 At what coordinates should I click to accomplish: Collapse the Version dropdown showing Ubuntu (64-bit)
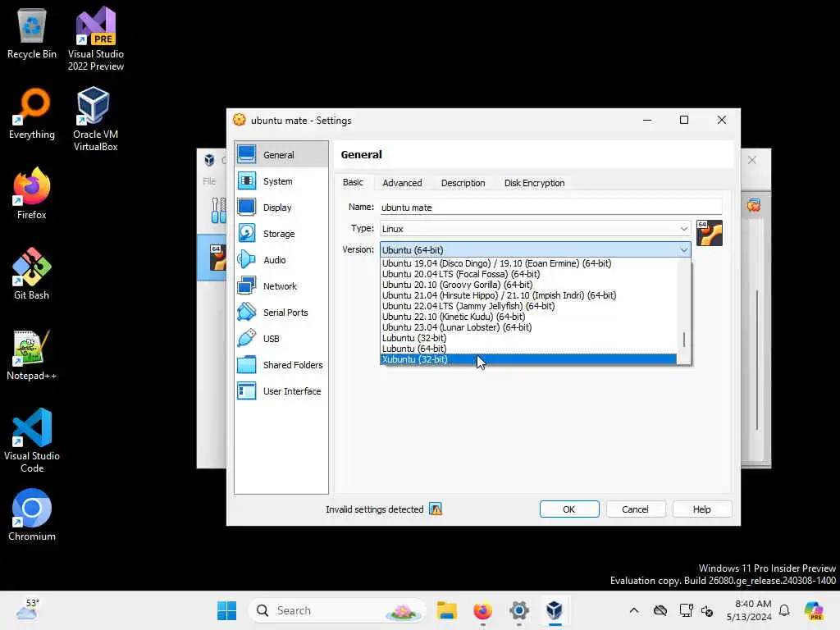535,249
